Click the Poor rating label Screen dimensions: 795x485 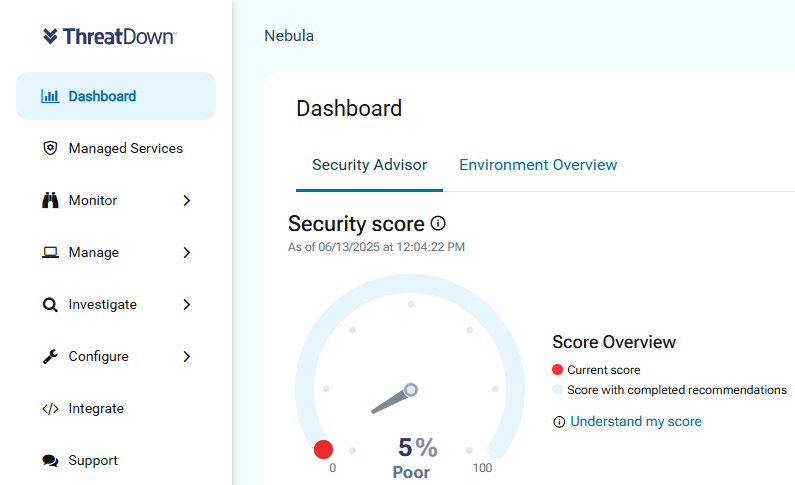411,472
